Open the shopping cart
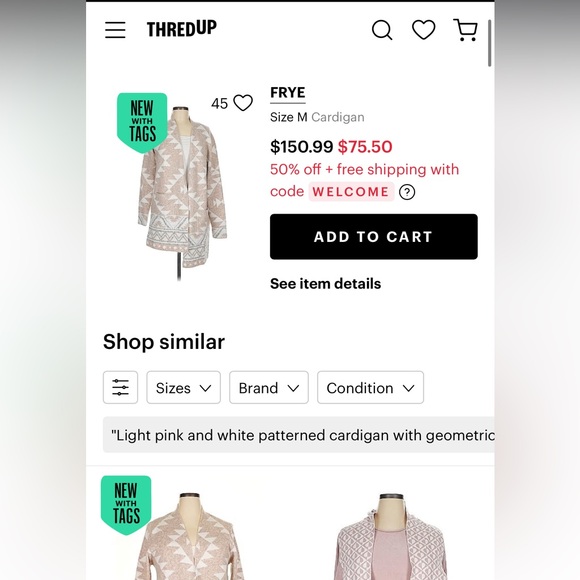The image size is (580, 580). (x=465, y=30)
